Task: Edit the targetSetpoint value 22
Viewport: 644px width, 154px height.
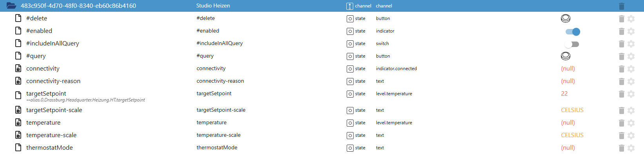Action: click(x=564, y=94)
